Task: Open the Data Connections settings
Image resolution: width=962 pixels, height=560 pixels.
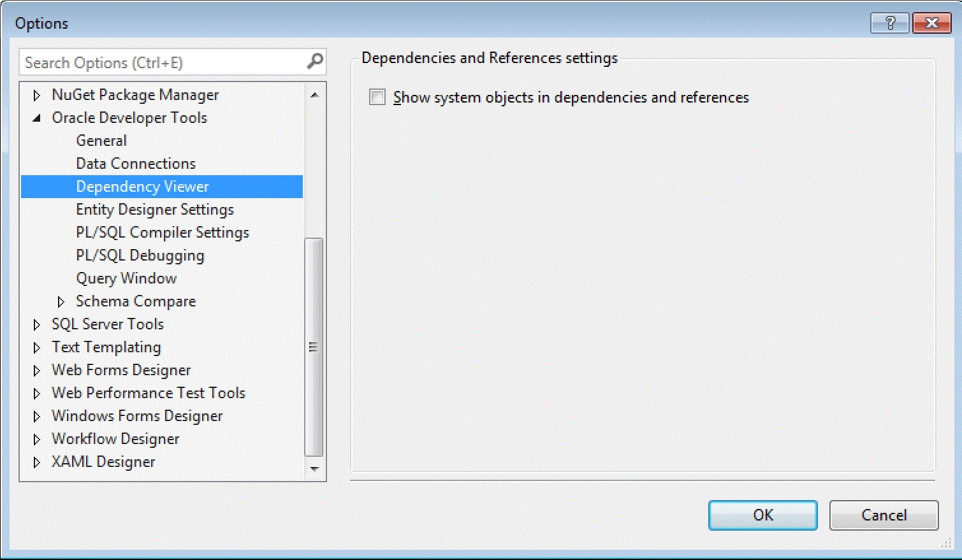Action: click(135, 163)
